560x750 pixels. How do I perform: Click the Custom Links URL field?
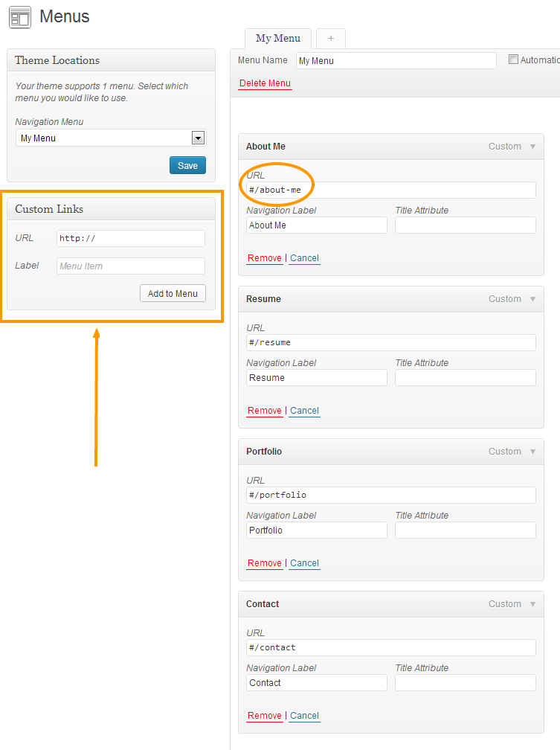click(130, 238)
